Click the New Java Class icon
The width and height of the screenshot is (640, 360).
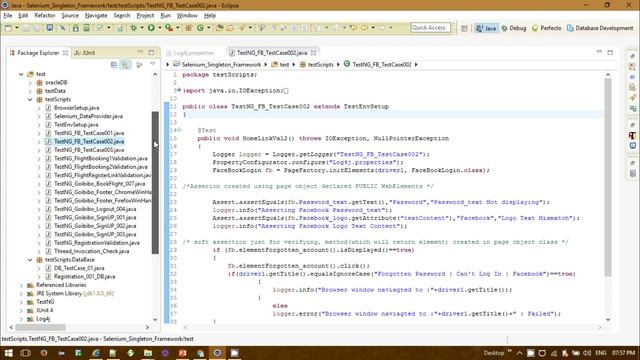point(200,28)
